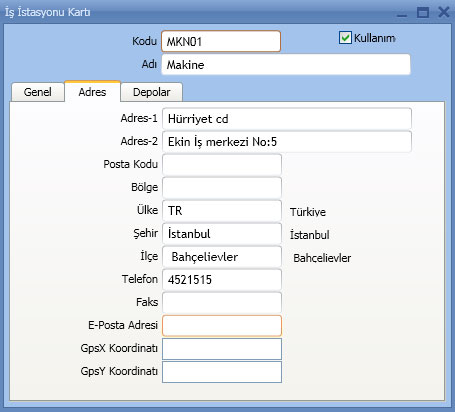Focus the Adres-2 text field
This screenshot has height=412, width=455.
[287, 142]
